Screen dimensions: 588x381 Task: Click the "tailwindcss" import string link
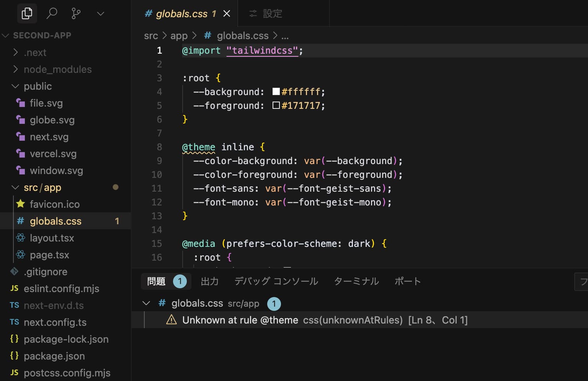coord(262,51)
